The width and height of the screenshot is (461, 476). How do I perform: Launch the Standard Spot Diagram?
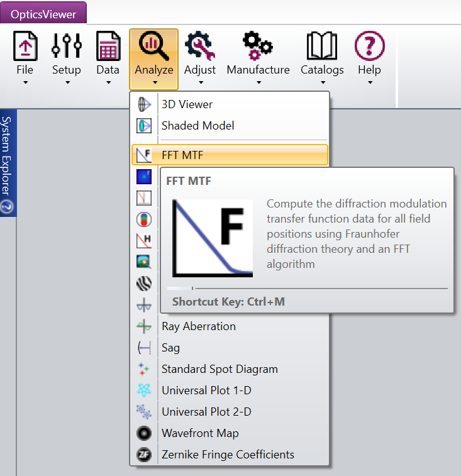219,369
